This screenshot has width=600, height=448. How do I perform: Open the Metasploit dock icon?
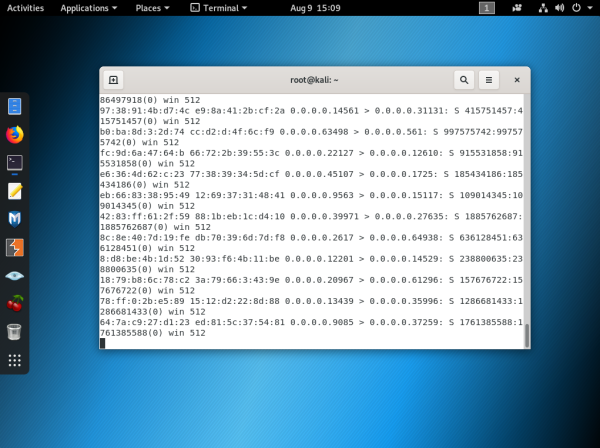(14, 218)
